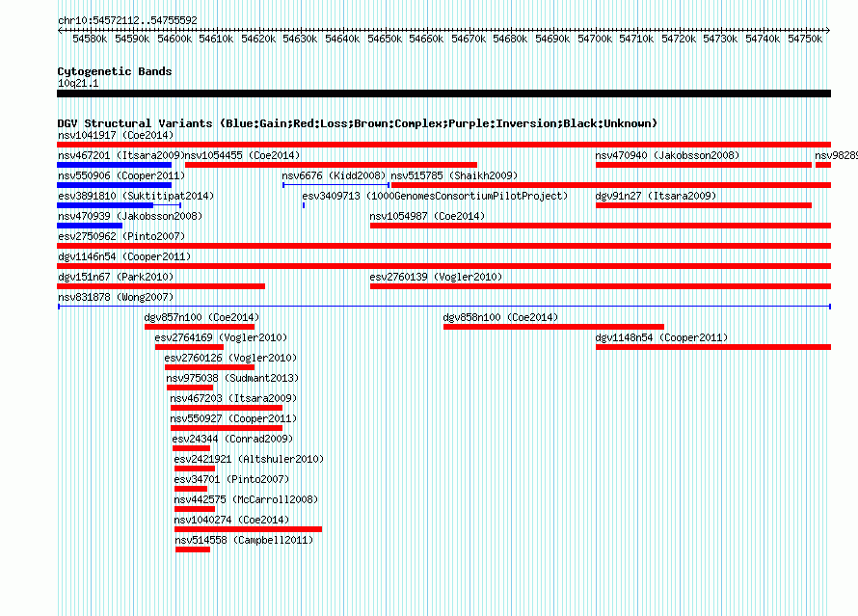Click the nsv1041917 (Coe2014) variant label
Screen dimensions: 858x616
(116, 135)
